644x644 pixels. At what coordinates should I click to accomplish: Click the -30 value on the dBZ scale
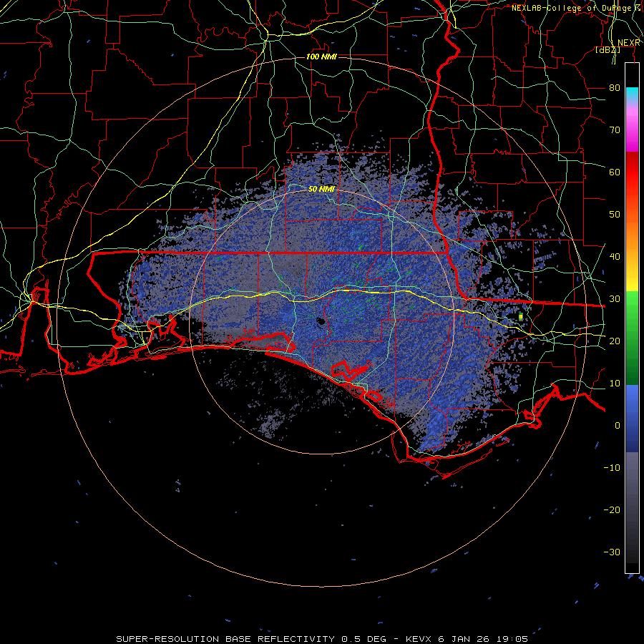click(x=612, y=552)
